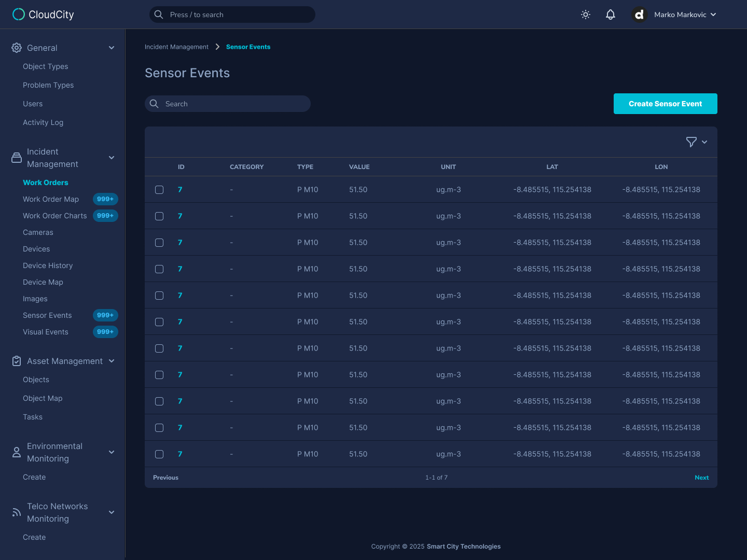Click the Incident Management section icon
This screenshot has width=747, height=560.
(x=16, y=157)
